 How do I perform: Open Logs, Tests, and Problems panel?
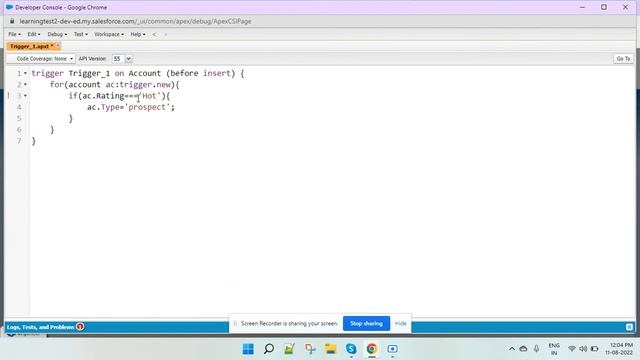click(40, 327)
